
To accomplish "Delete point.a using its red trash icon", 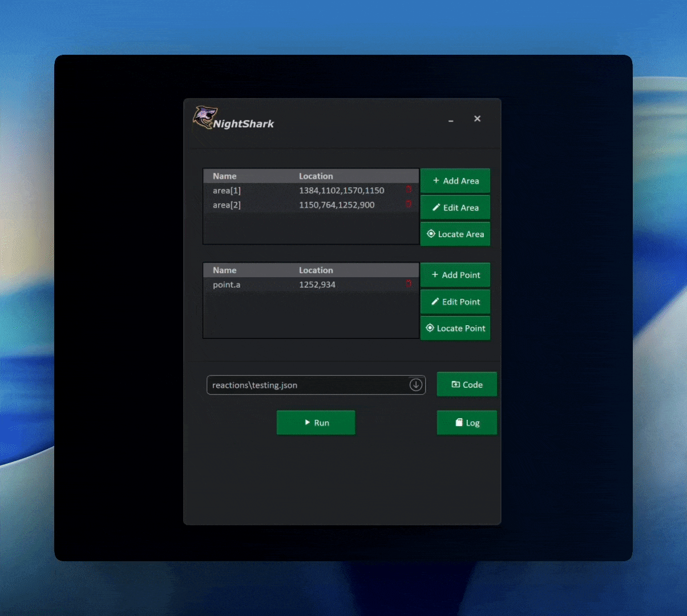I will pyautogui.click(x=409, y=283).
